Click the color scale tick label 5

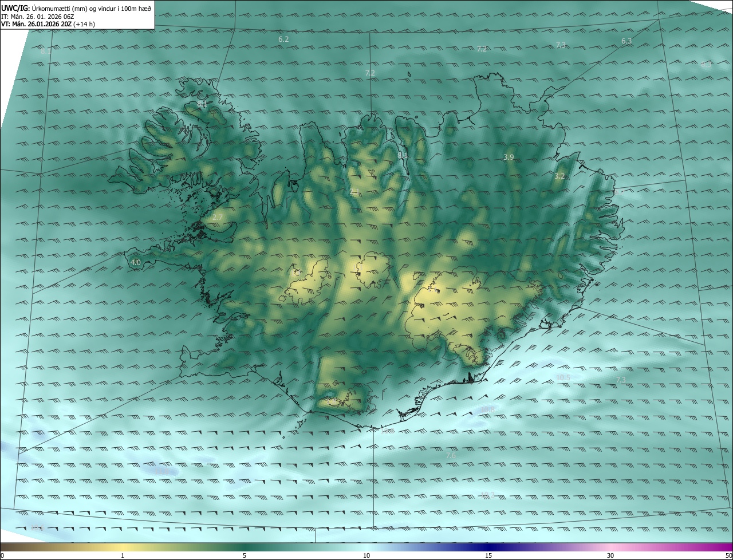coord(245,555)
